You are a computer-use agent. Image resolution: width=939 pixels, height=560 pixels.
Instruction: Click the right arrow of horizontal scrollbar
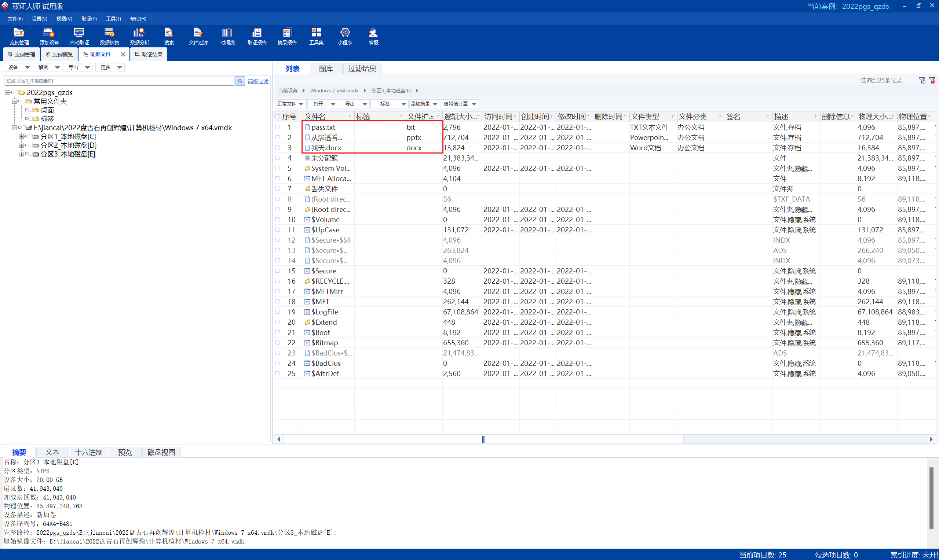click(x=931, y=439)
